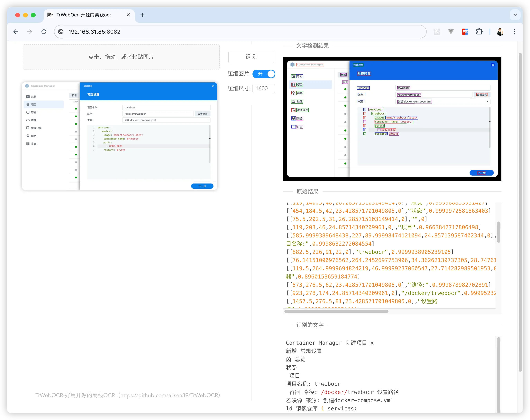530x420 pixels.
Task: Click the 原始结果 vertical scrollbar
Action: pos(498,232)
